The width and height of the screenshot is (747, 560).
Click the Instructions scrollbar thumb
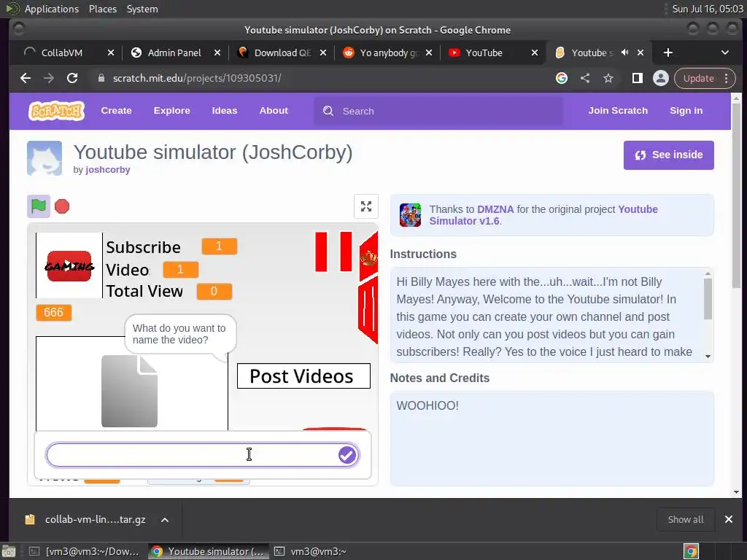pos(708,298)
